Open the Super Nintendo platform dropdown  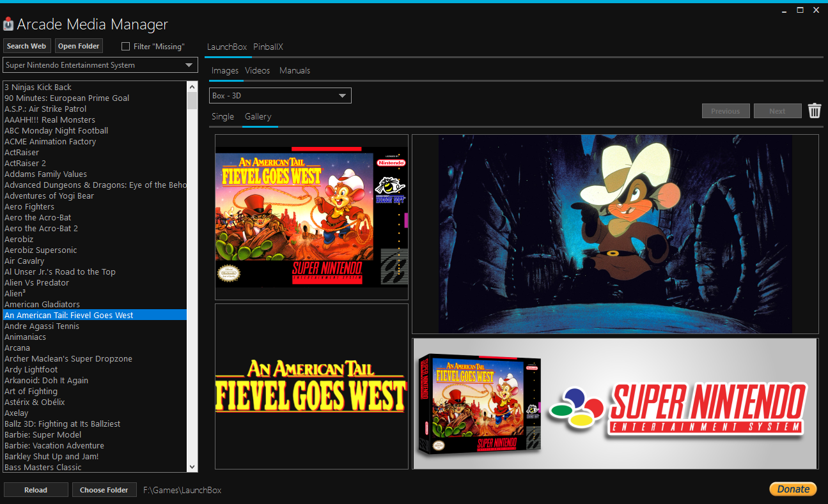coord(100,65)
